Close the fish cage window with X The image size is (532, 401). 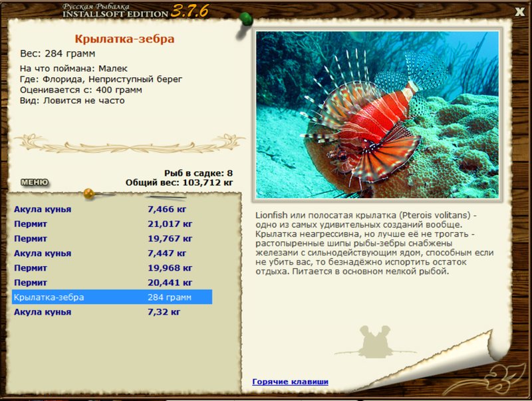coord(519,12)
